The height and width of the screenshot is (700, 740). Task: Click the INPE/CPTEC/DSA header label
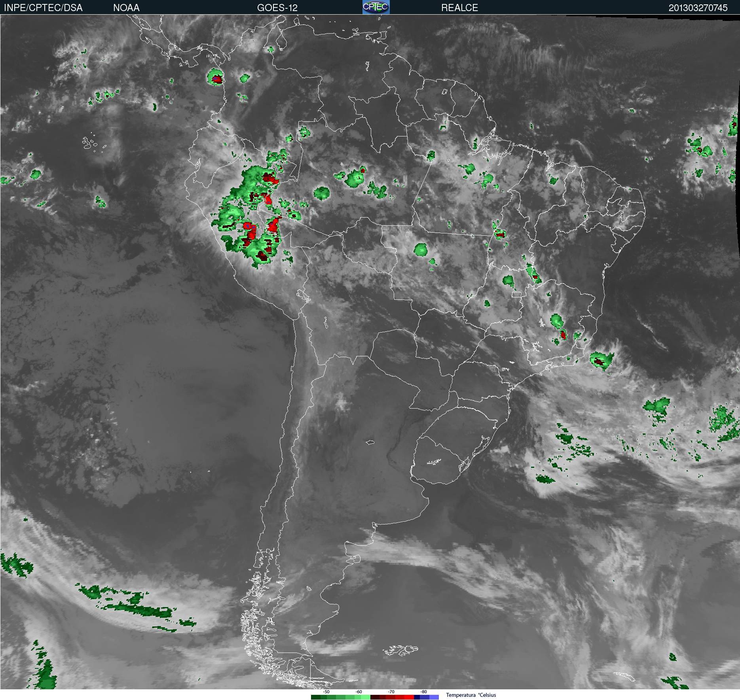click(x=43, y=8)
